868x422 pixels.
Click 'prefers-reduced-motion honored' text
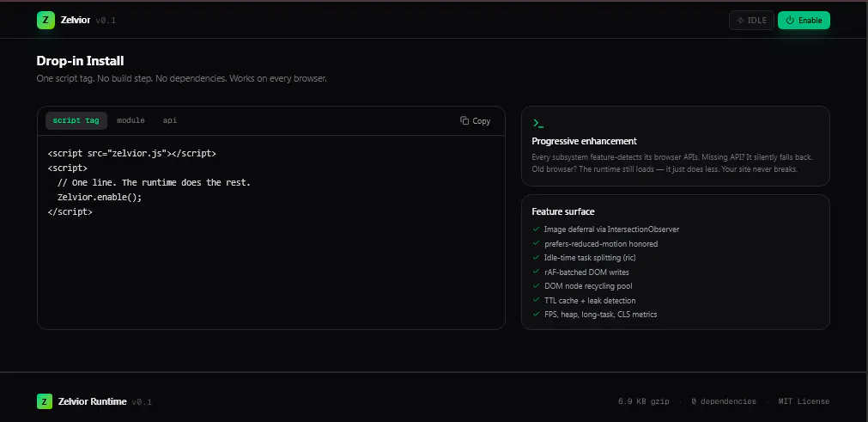click(x=601, y=244)
